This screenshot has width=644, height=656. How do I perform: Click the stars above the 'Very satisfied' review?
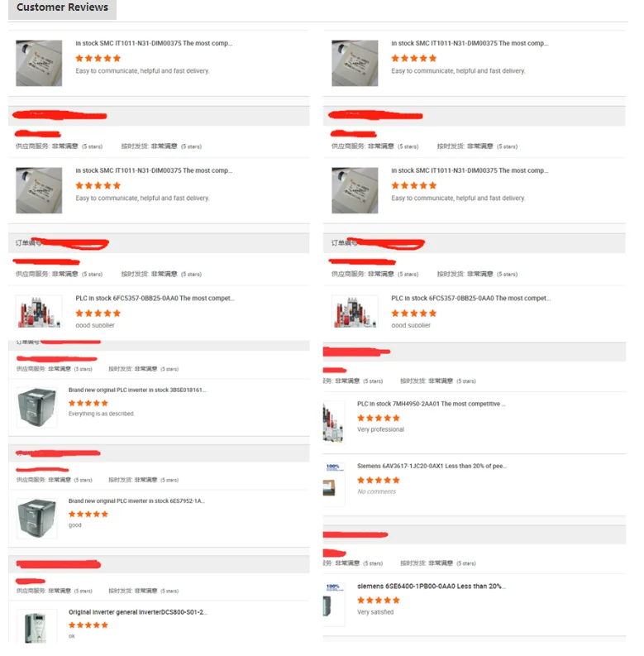378,600
